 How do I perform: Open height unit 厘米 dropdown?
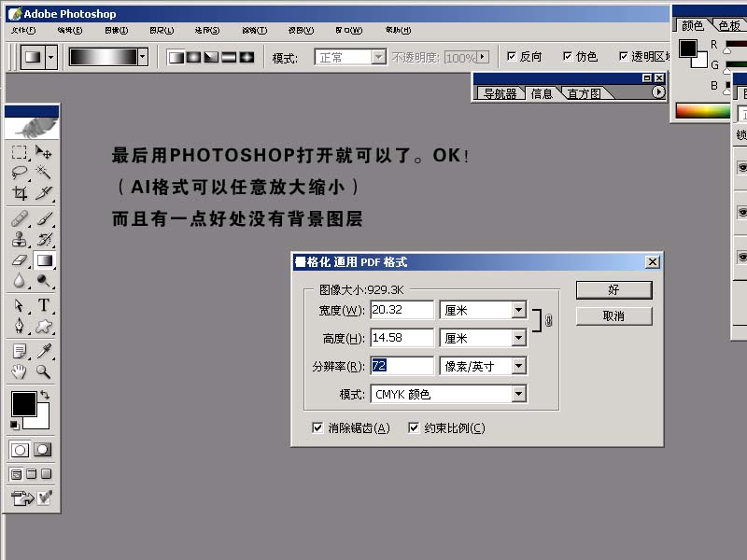(519, 338)
